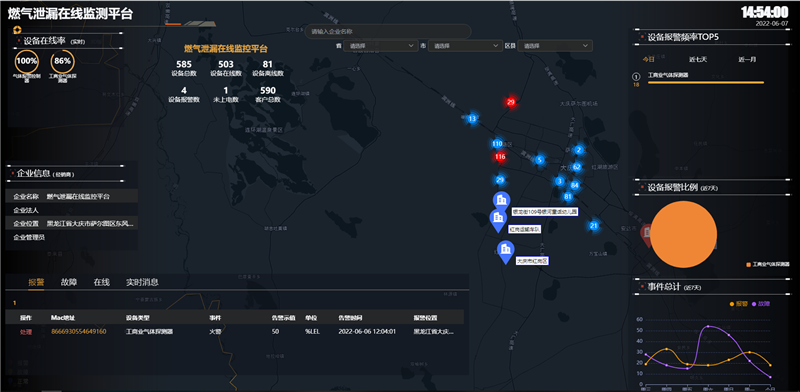
Task: Click the red cluster marker labeled 116
Action: (x=500, y=157)
